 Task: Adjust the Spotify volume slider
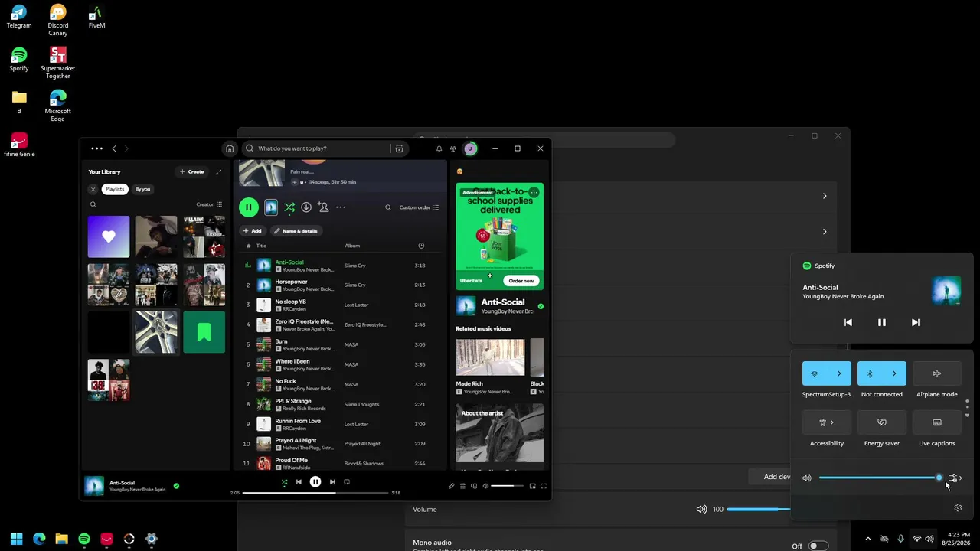point(508,486)
